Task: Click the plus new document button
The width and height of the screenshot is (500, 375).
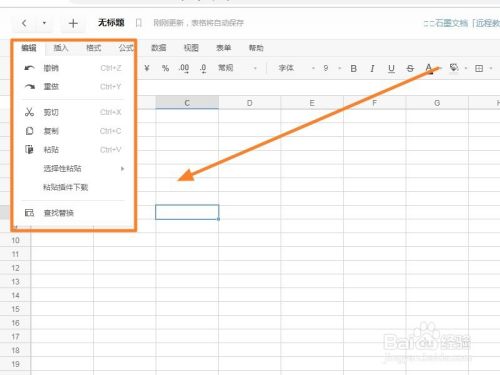Action: 73,23
